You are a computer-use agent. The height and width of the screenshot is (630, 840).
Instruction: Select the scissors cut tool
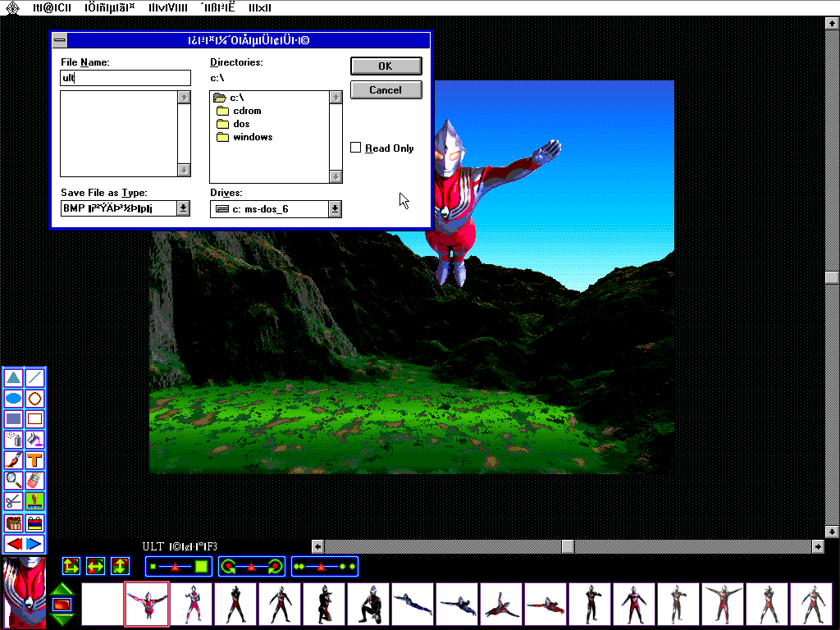coord(14,501)
